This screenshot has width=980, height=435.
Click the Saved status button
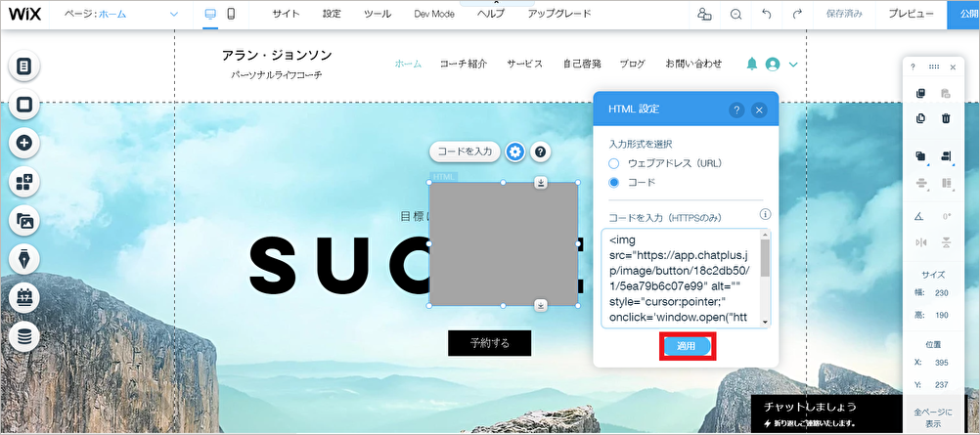coord(844,14)
